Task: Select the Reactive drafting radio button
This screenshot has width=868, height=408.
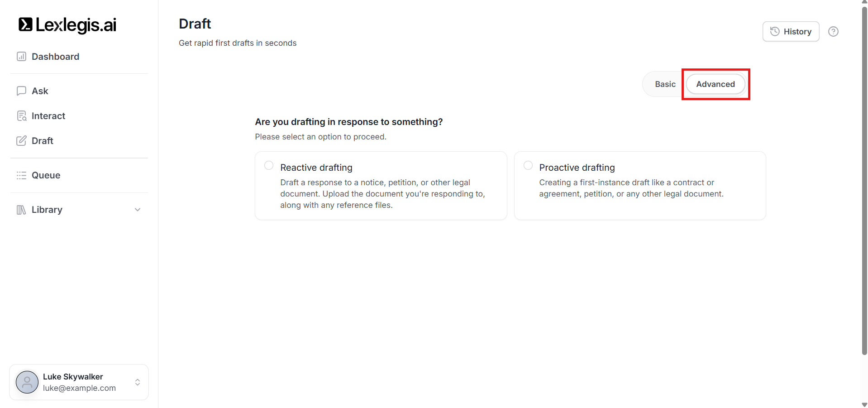Action: 269,166
